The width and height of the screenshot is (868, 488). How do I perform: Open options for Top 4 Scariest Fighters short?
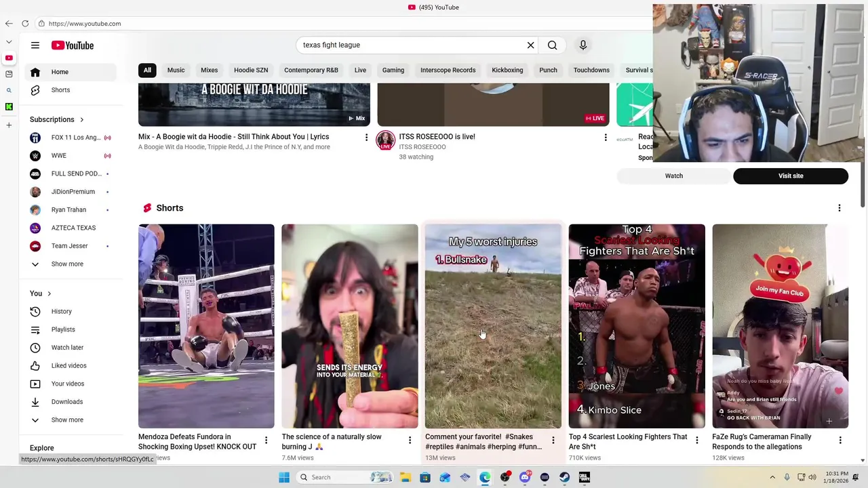point(696,441)
